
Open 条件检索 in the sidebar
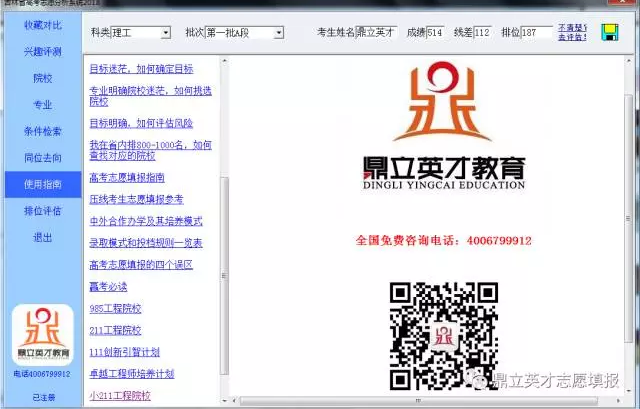tap(43, 131)
